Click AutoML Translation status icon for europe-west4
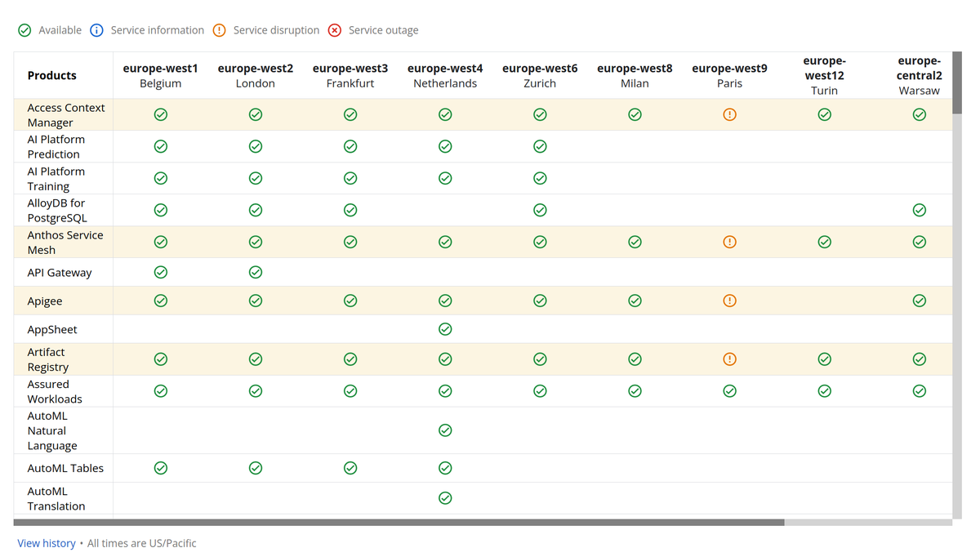Image resolution: width=980 pixels, height=557 pixels. [x=445, y=498]
